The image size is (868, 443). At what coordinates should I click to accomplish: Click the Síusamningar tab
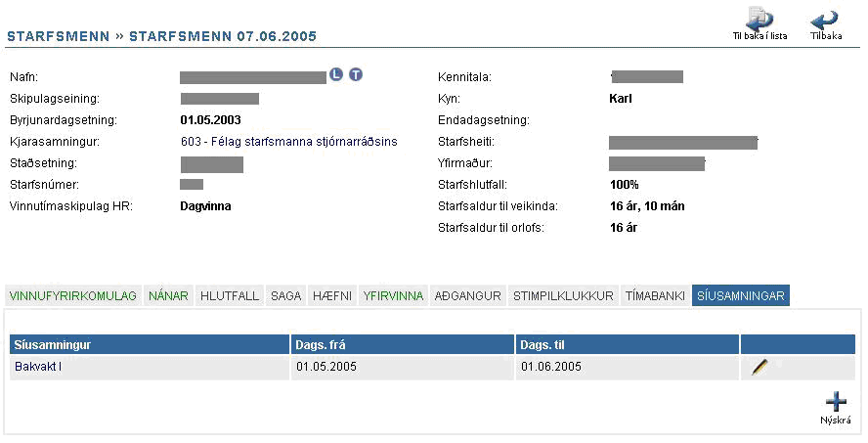[740, 295]
